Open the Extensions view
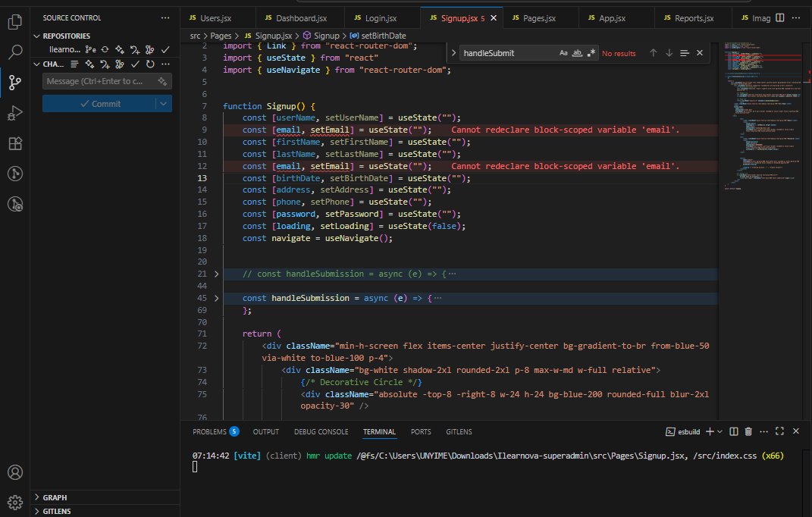The height and width of the screenshot is (517, 812). (14, 144)
